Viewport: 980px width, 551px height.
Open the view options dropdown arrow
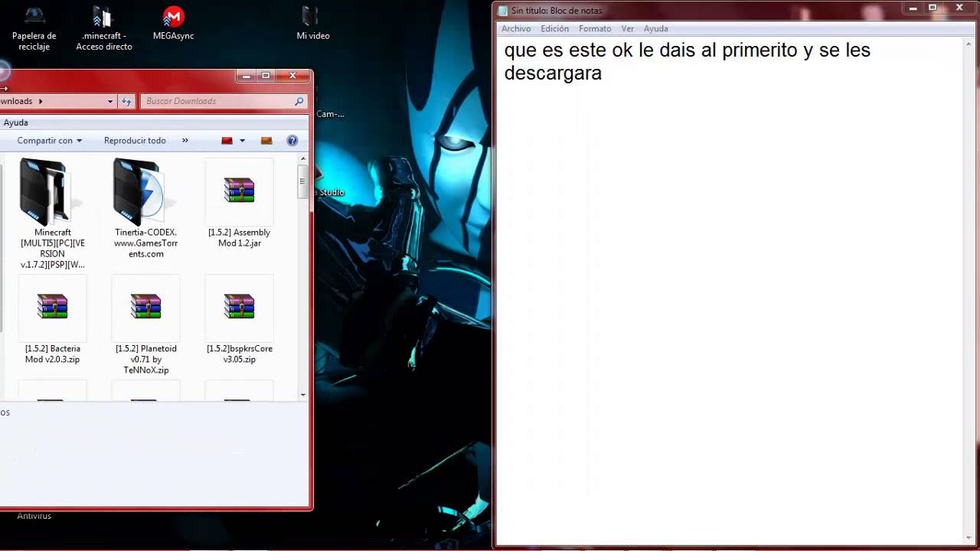point(242,141)
